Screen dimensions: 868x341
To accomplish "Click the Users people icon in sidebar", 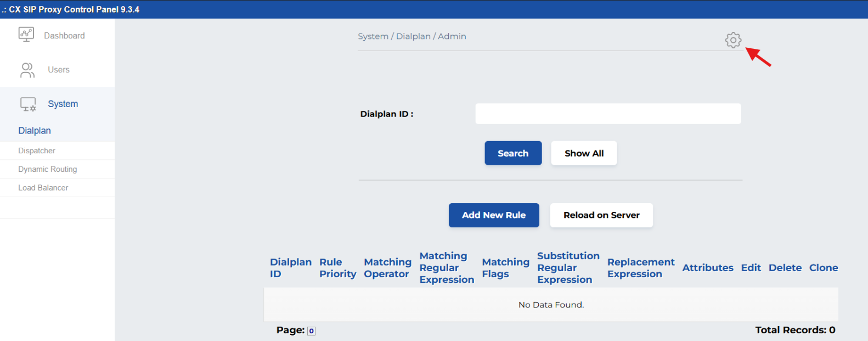I will click(x=27, y=70).
